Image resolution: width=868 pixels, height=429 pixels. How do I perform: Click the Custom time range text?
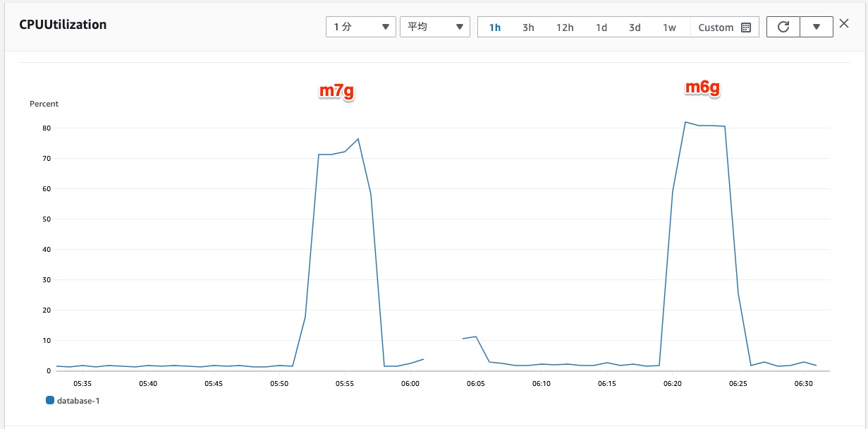pyautogui.click(x=716, y=28)
